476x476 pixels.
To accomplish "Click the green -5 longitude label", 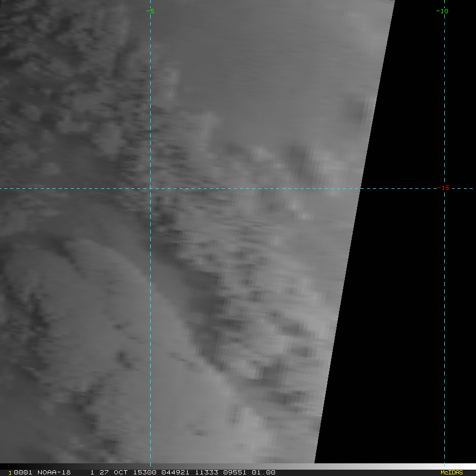I will pyautogui.click(x=150, y=11).
